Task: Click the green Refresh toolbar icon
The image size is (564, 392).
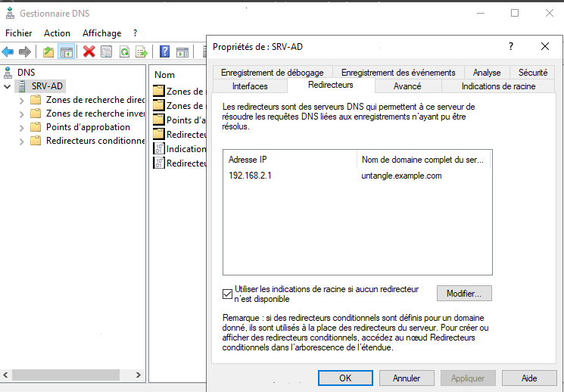Action: [x=123, y=51]
